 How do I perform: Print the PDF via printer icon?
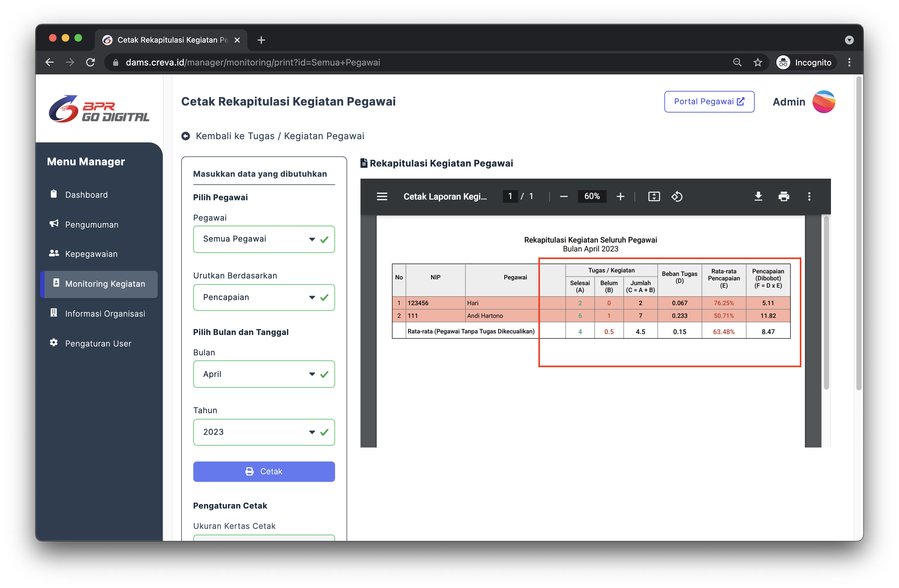point(784,196)
